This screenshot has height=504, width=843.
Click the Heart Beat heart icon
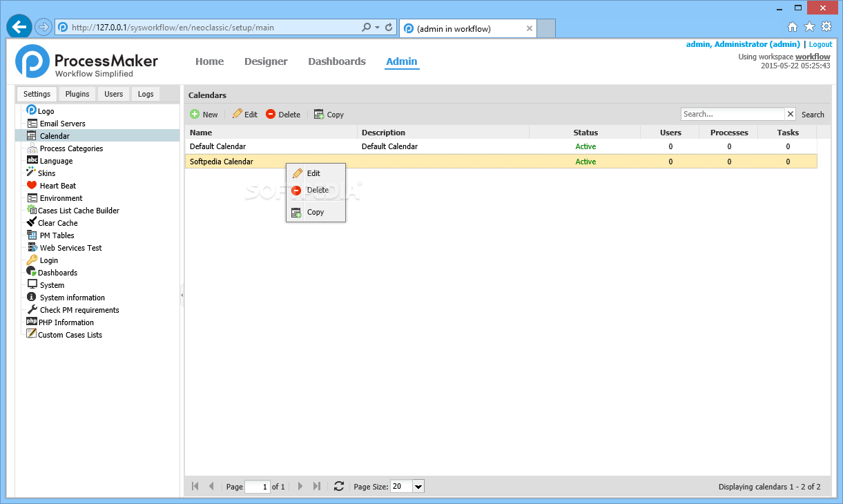click(32, 185)
